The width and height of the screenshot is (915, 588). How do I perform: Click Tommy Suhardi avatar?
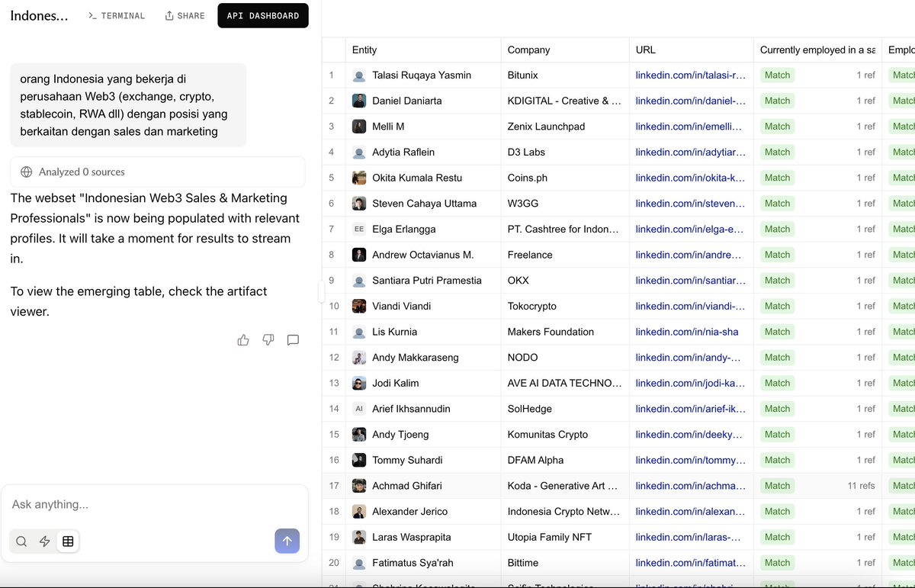click(359, 460)
